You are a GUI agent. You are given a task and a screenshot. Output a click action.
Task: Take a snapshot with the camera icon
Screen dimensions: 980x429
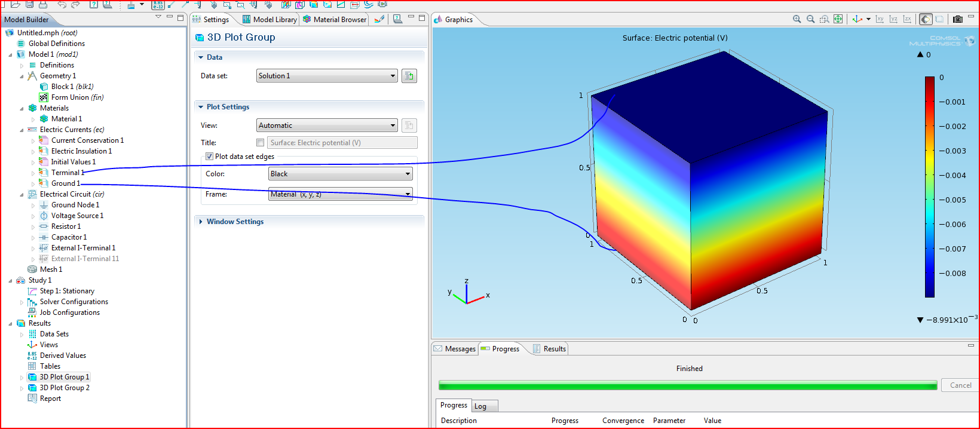tap(958, 19)
